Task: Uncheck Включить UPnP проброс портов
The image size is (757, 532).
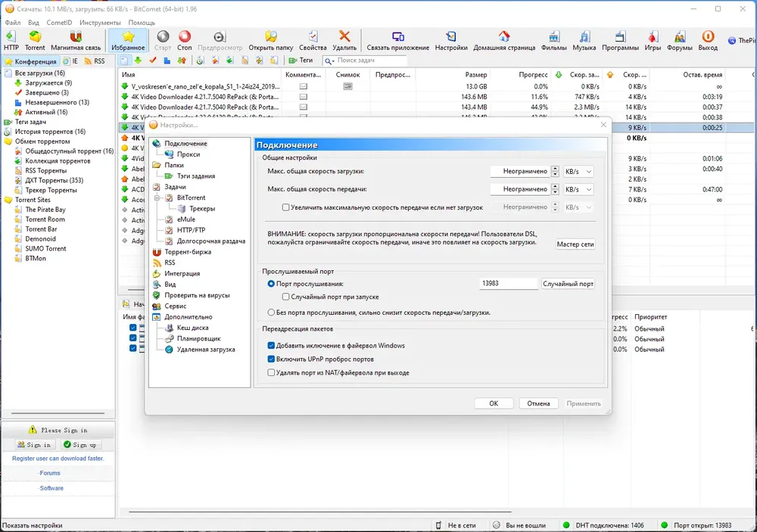Action: click(271, 359)
